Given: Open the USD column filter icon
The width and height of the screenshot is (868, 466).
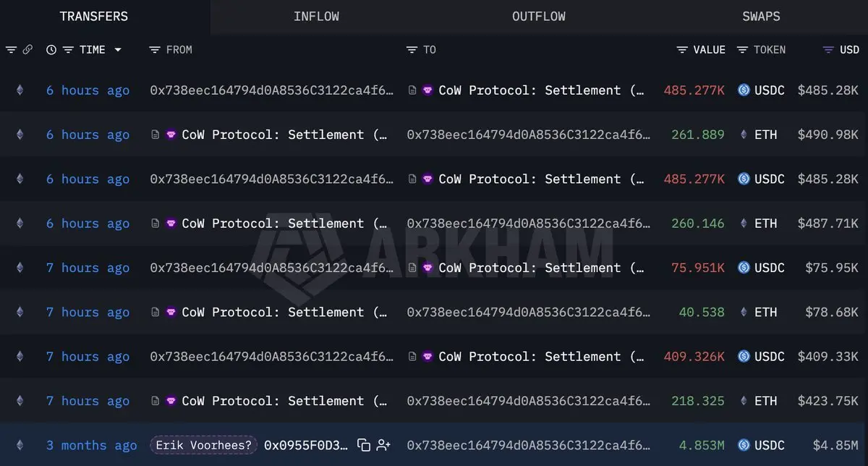Looking at the screenshot, I should tap(828, 50).
